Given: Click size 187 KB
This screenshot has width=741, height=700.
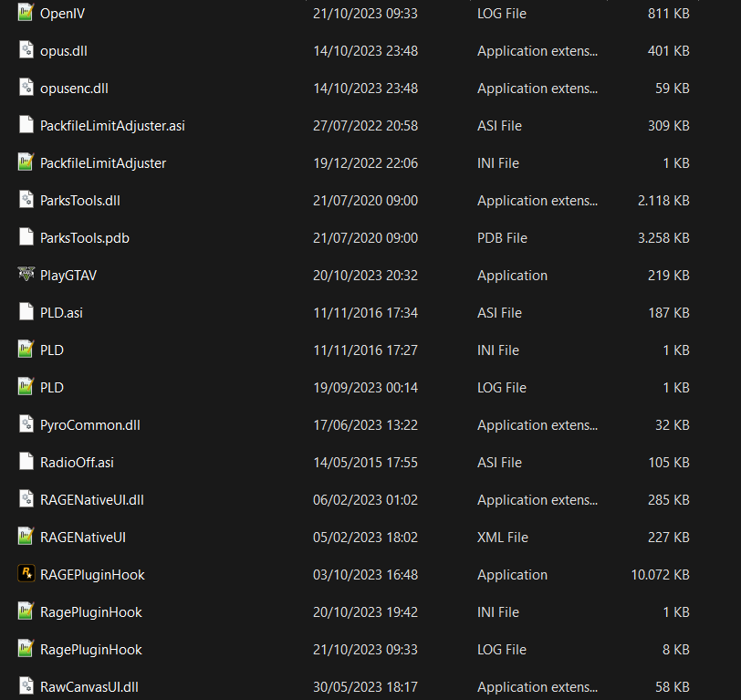Looking at the screenshot, I should (668, 313).
